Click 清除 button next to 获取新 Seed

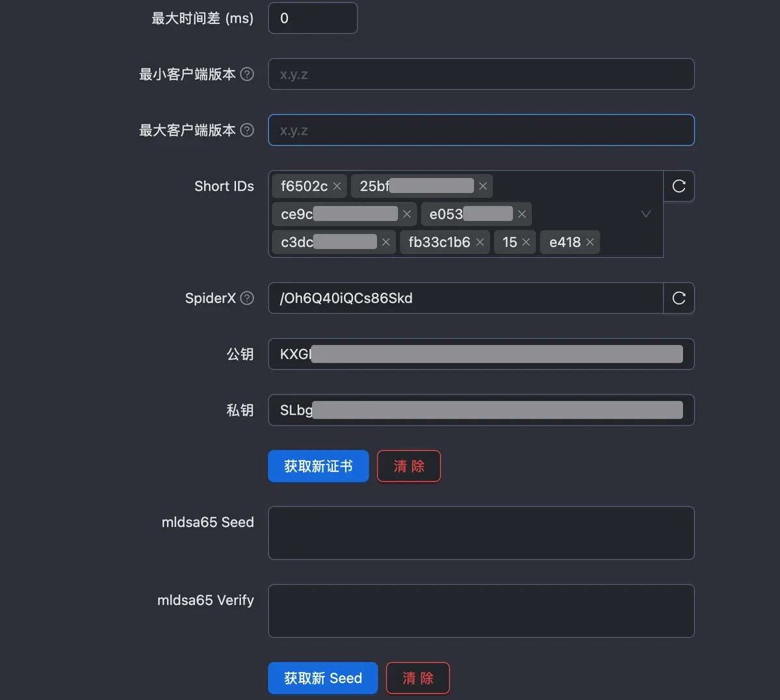418,678
